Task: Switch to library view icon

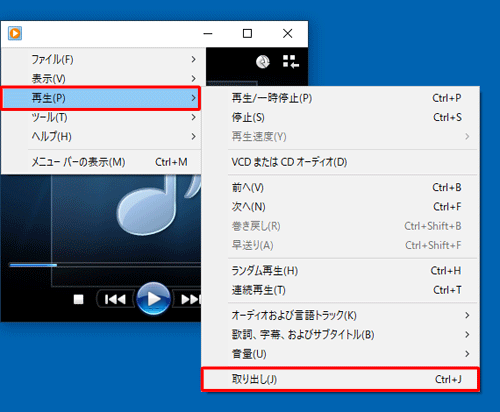Action: [291, 62]
